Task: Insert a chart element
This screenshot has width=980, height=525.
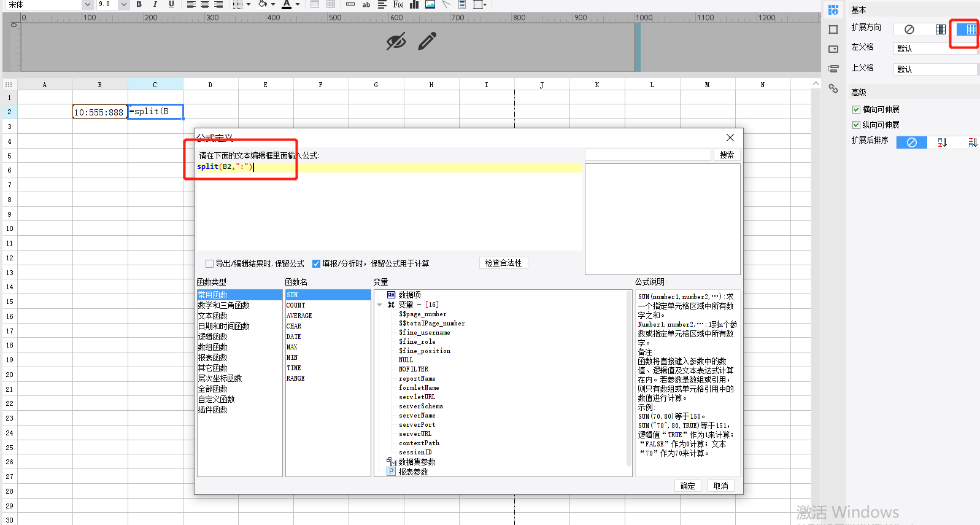Action: 414,4
